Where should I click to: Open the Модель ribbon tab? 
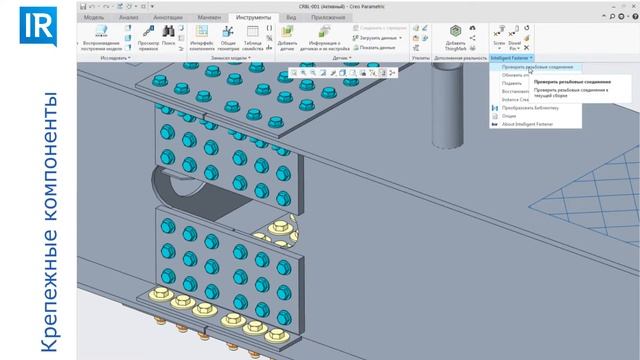(x=93, y=18)
